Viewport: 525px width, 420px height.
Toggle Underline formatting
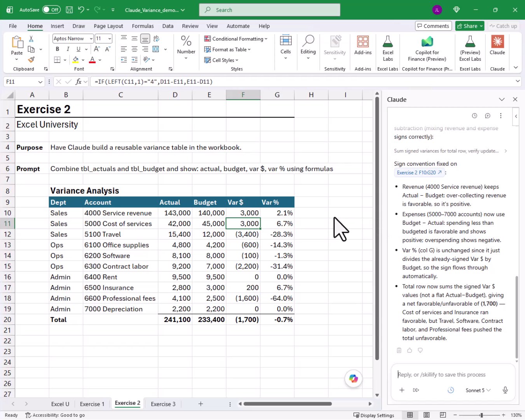coord(79,49)
